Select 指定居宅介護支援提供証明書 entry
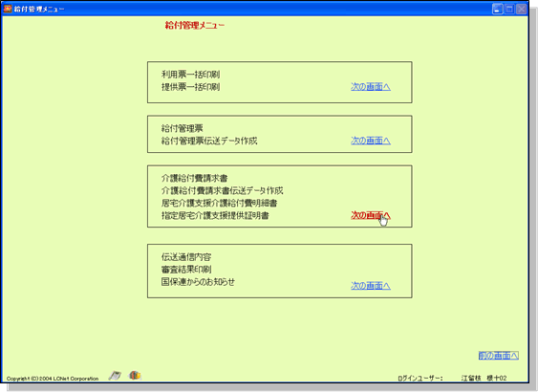The width and height of the screenshot is (538, 392). pyautogui.click(x=215, y=215)
